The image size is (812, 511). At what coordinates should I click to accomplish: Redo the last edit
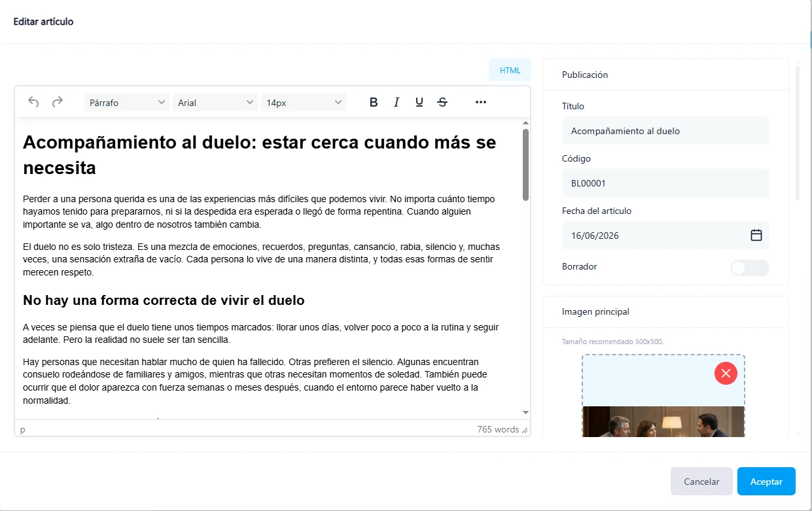coord(58,102)
